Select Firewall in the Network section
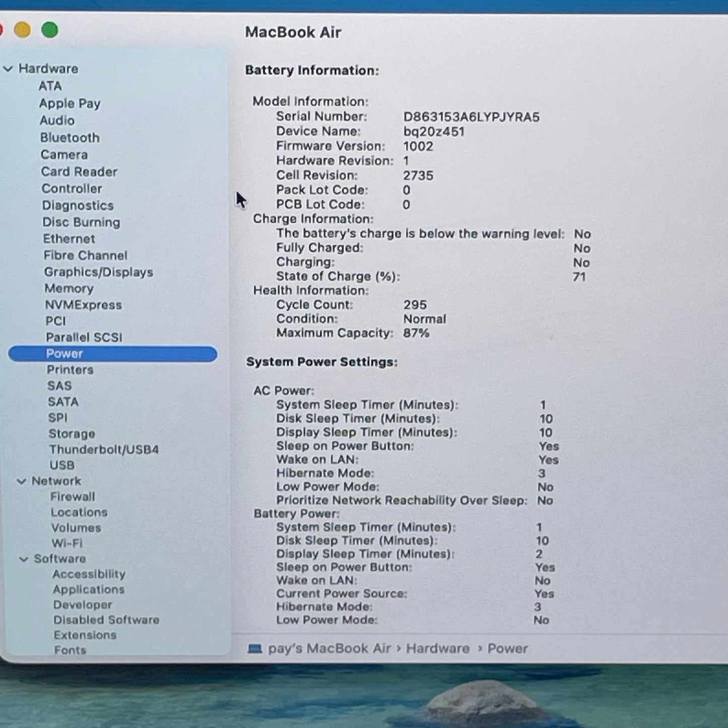The height and width of the screenshot is (728, 728). point(73,497)
